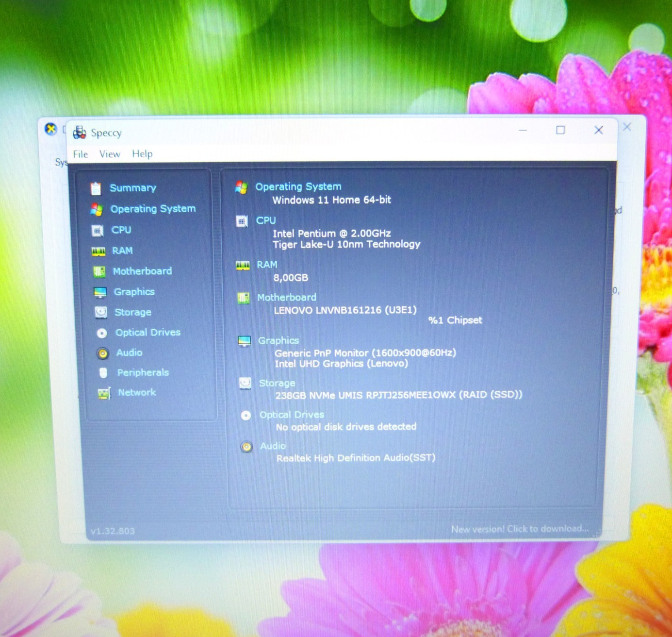
Task: Click the Storage heading link in summary
Action: [x=277, y=383]
